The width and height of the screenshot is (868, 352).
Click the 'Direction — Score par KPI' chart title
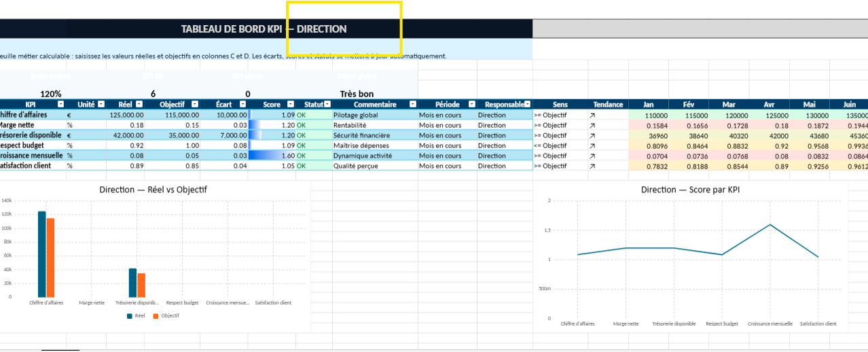[690, 190]
